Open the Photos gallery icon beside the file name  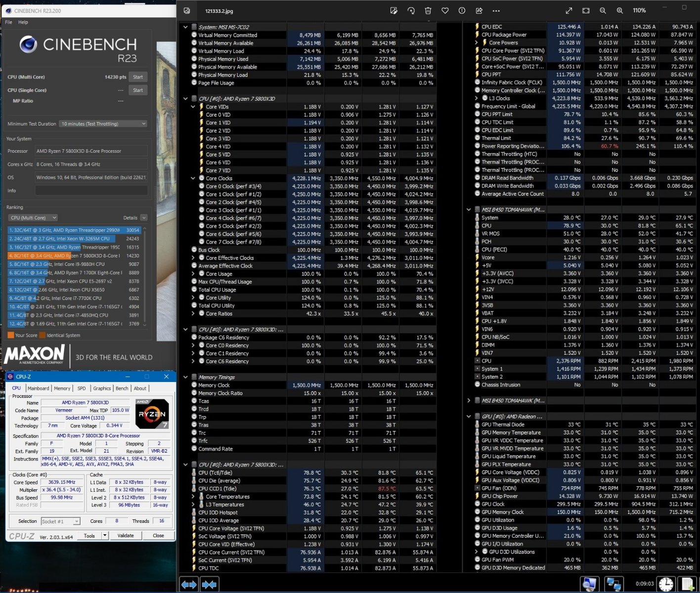[x=186, y=10]
